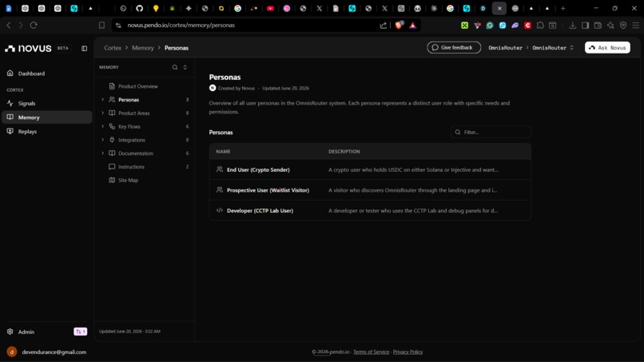Reload the page with the refresh icon
This screenshot has width=644, height=362.
[34, 25]
